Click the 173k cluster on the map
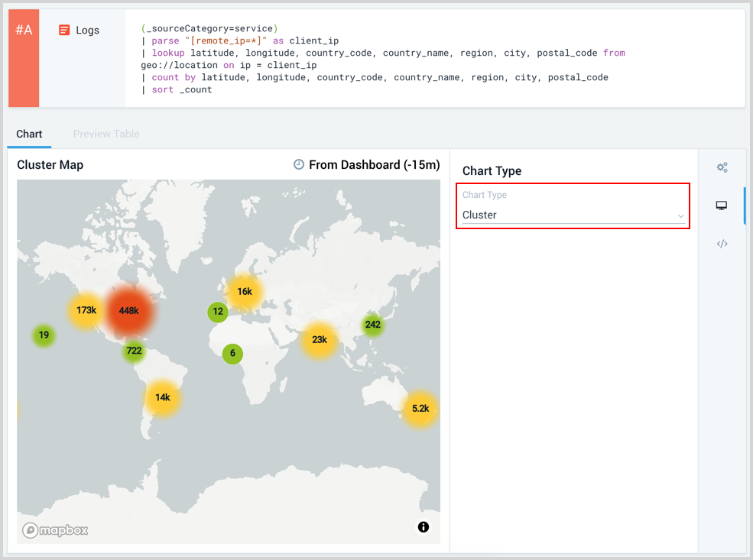 tap(86, 310)
